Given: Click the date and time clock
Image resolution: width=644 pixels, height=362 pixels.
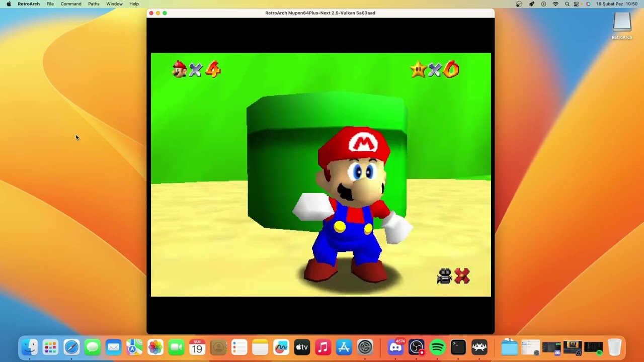Looking at the screenshot, I should [x=617, y=4].
